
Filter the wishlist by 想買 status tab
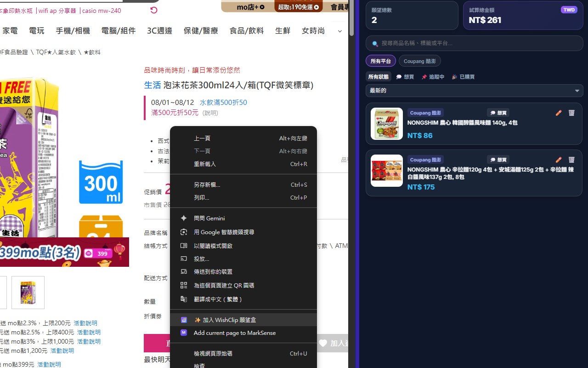(x=405, y=77)
